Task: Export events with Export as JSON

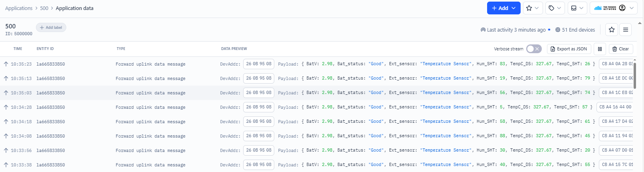Action: coord(569,49)
